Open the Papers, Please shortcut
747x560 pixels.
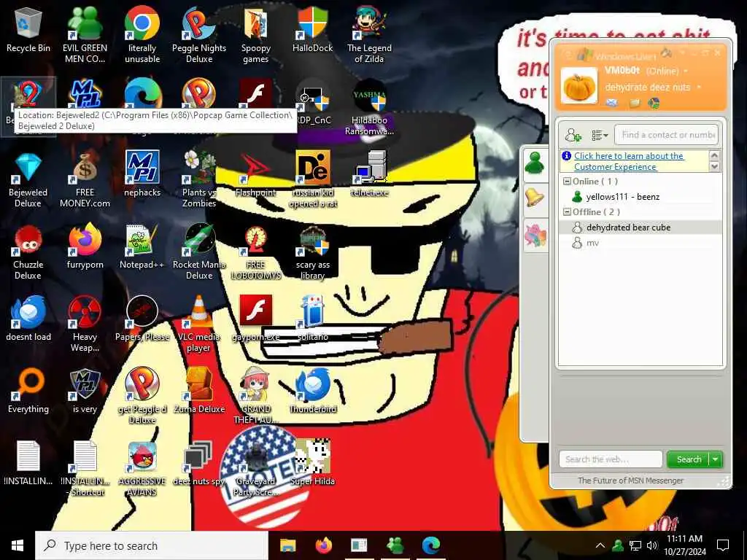tap(142, 319)
